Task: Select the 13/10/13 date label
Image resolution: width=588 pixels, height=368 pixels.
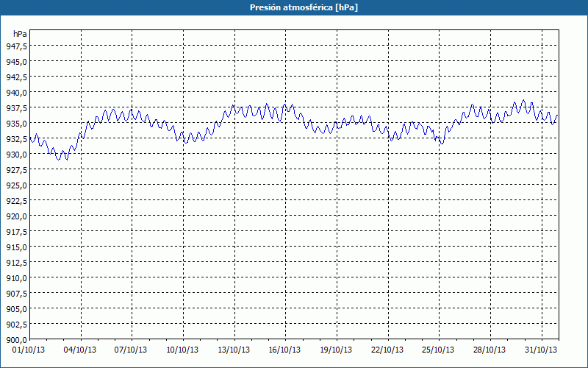Action: point(234,350)
